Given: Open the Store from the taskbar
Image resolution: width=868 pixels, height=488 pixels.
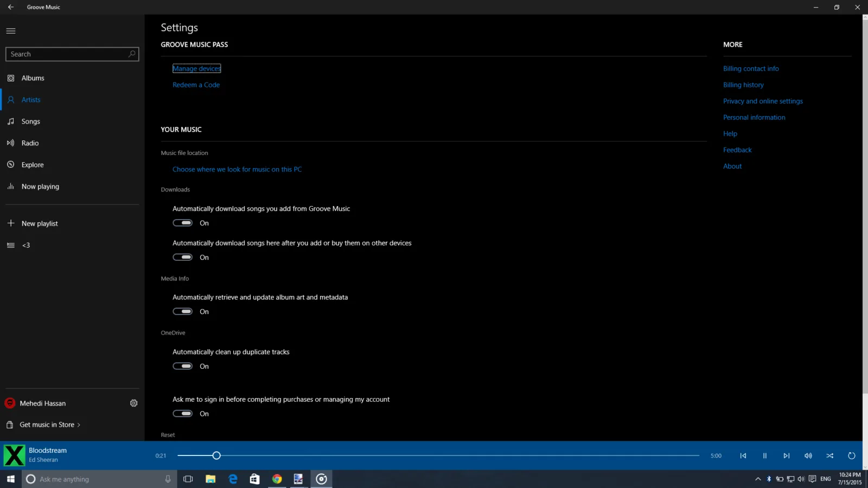Looking at the screenshot, I should tap(254, 479).
